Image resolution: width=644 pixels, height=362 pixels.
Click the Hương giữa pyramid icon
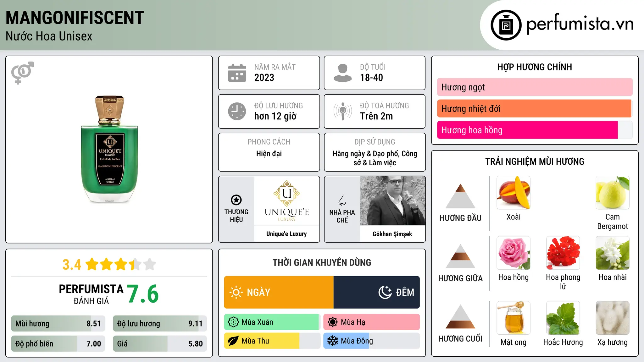click(x=460, y=256)
